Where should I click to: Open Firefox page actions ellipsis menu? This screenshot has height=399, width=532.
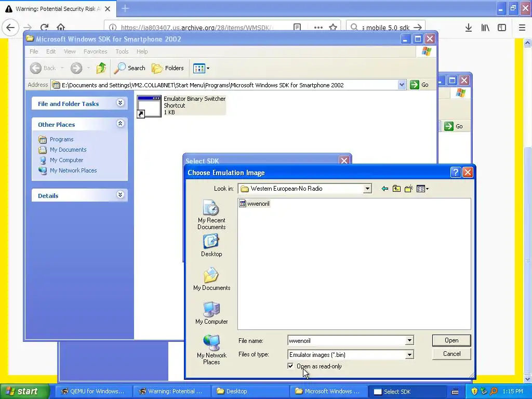pyautogui.click(x=318, y=28)
